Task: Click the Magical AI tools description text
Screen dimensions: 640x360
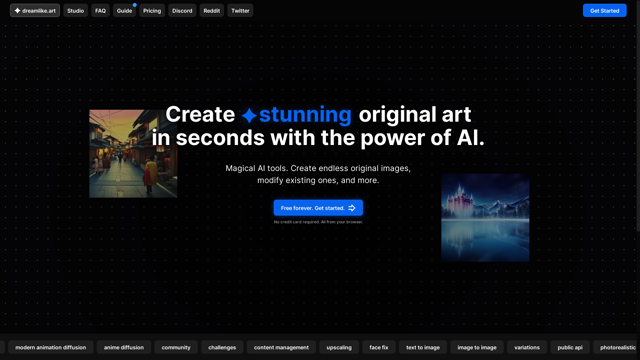Action: [318, 174]
